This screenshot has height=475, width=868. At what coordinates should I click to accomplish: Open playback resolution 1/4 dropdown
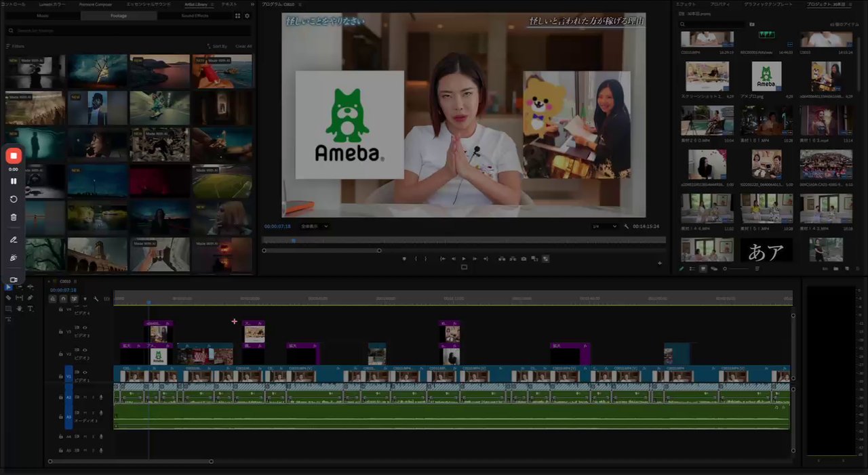(x=604, y=226)
